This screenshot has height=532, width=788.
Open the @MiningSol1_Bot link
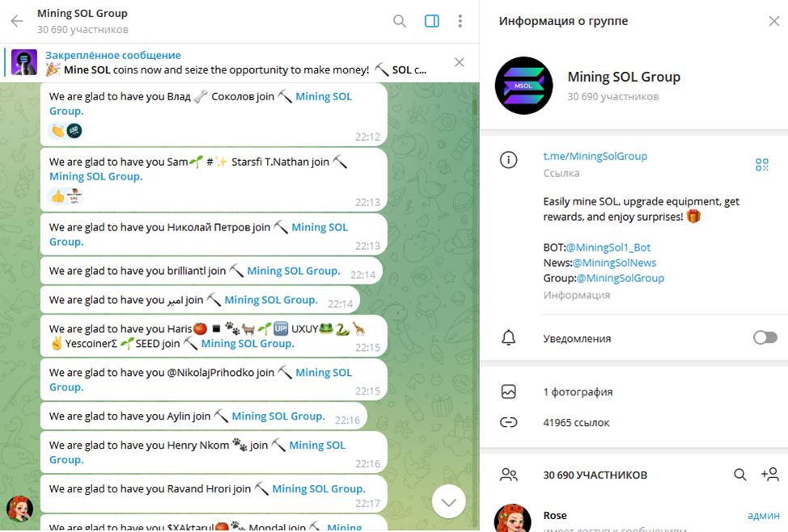click(x=608, y=247)
